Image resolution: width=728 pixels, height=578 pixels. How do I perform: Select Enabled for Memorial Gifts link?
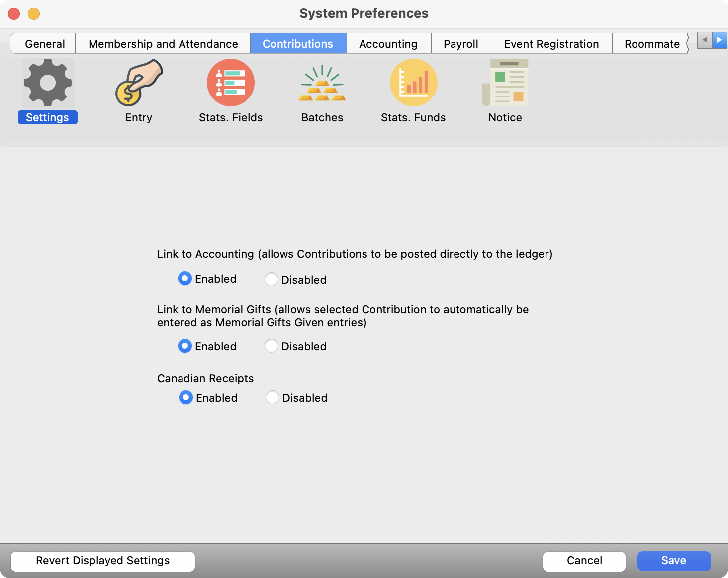185,346
